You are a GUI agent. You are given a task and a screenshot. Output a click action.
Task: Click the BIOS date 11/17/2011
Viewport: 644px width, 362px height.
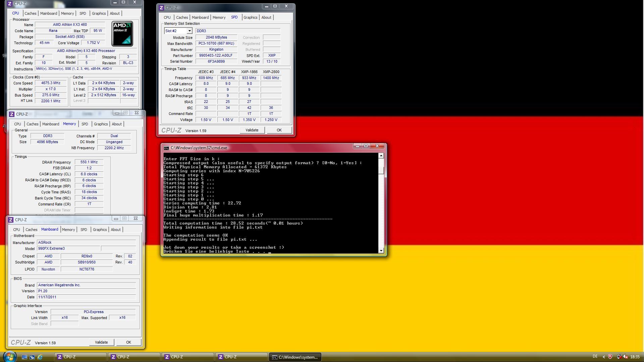86,297
